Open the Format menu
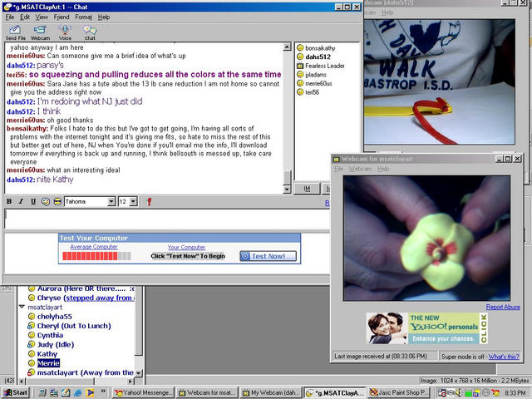This screenshot has width=532, height=399. [x=83, y=17]
